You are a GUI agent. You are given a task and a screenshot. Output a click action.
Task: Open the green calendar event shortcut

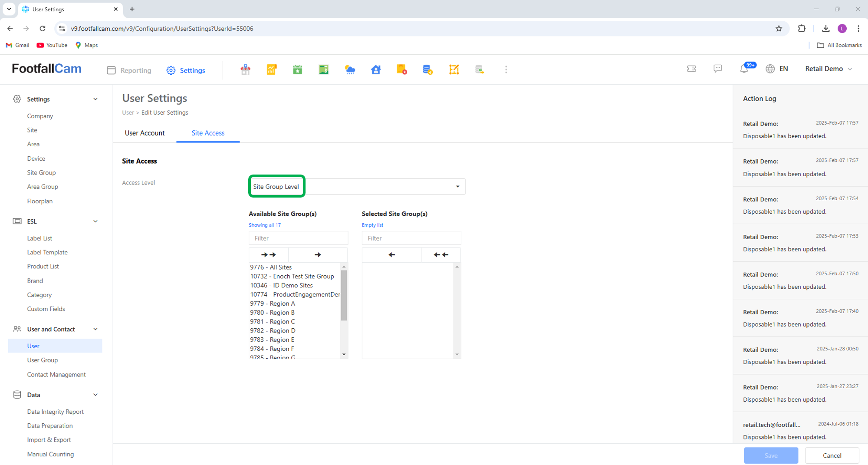pos(298,69)
